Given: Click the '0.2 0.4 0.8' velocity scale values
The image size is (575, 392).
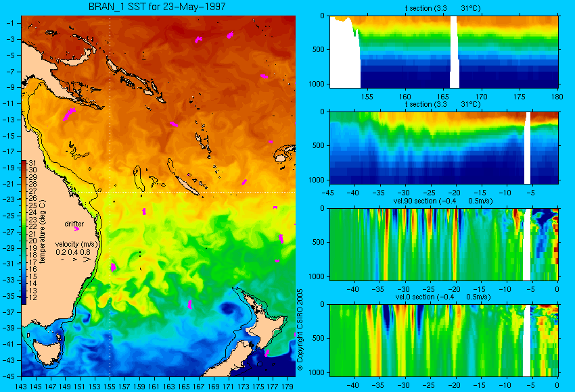Looking at the screenshot, I should pos(73,252).
